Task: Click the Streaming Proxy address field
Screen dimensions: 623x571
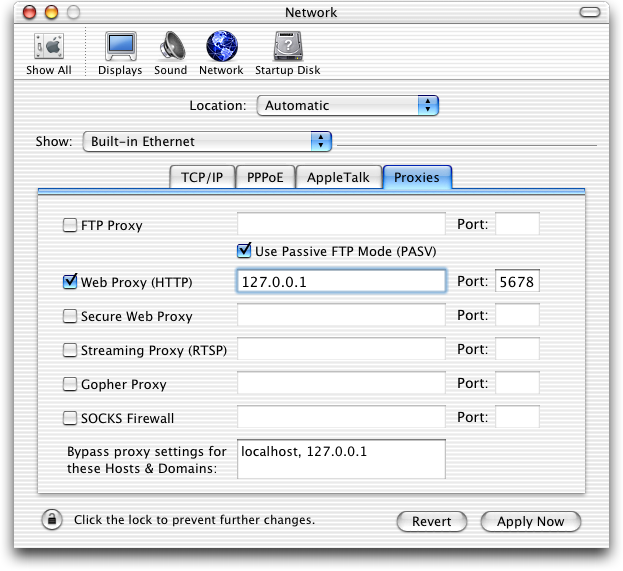Action: tap(341, 349)
